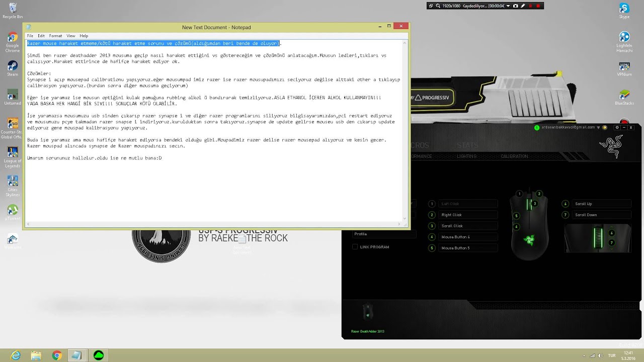Pause recording with red pause icon

pyautogui.click(x=530, y=6)
